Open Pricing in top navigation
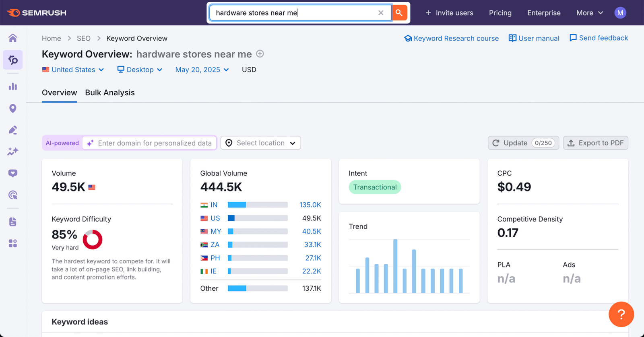Viewport: 644px width, 337px height. pos(500,13)
